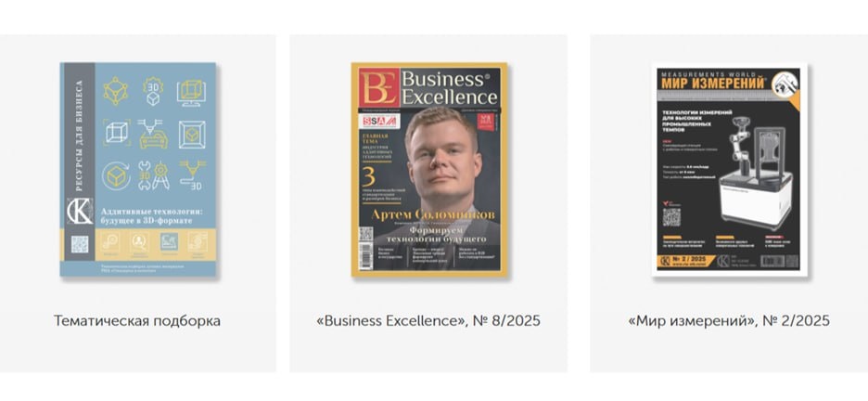Image resolution: width=868 pixels, height=401 pixels.
Task: Click the QR code on Business Excellence cover
Action: (x=366, y=234)
